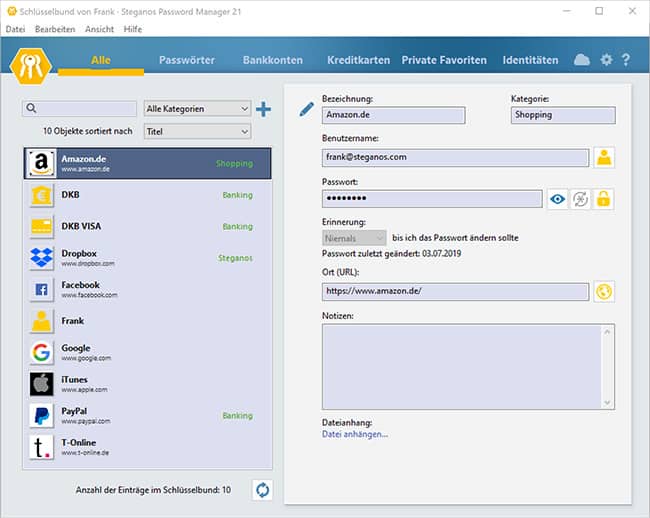Select the T-Online entry title
This screenshot has width=650, height=518.
79,443
